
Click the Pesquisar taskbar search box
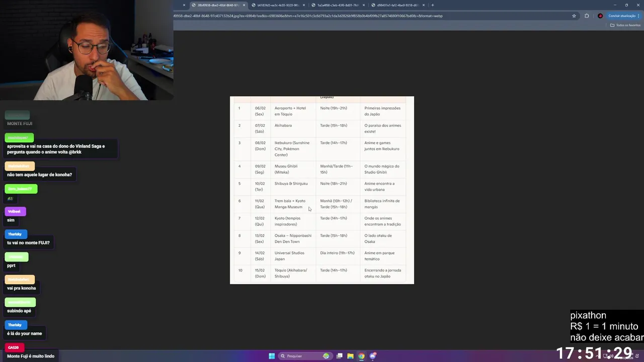(x=304, y=356)
